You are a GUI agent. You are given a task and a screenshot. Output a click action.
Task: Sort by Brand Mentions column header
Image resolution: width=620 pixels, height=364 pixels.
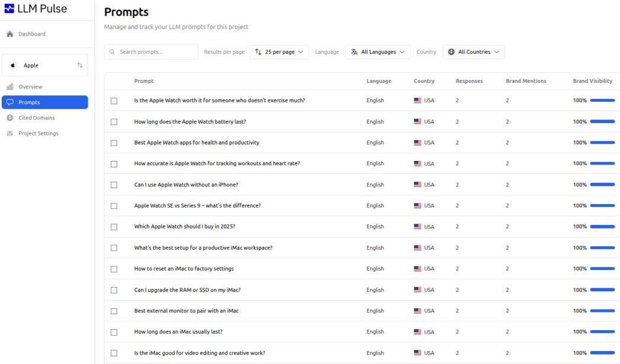[526, 81]
